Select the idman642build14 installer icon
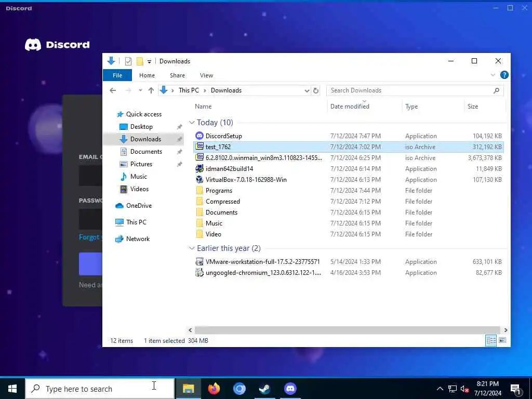Image resolution: width=532 pixels, height=399 pixels. tap(199, 169)
